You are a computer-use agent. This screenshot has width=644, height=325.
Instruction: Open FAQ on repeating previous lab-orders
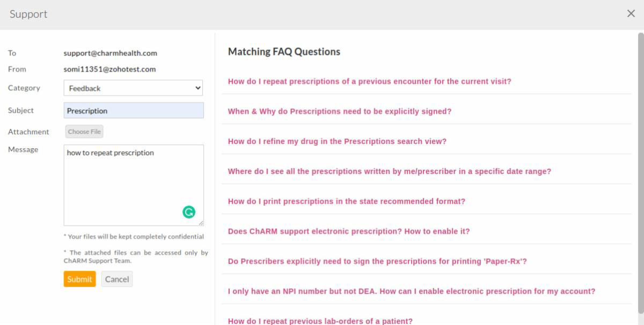320,321
